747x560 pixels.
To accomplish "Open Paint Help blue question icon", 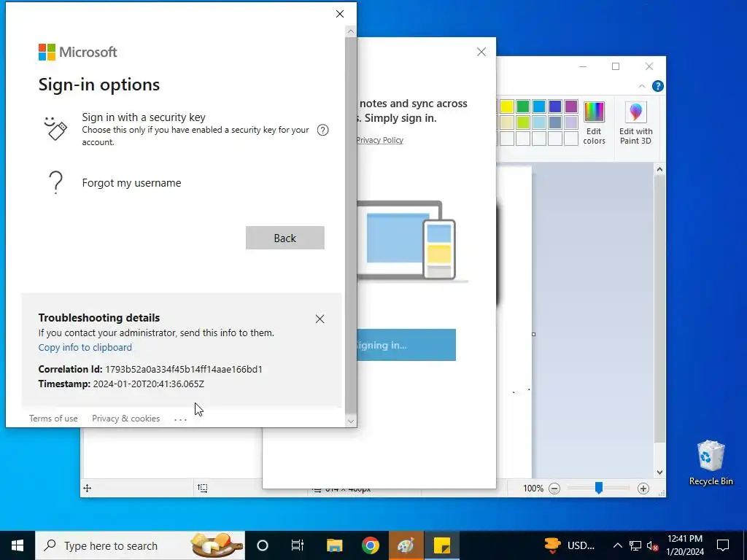I will 658,86.
